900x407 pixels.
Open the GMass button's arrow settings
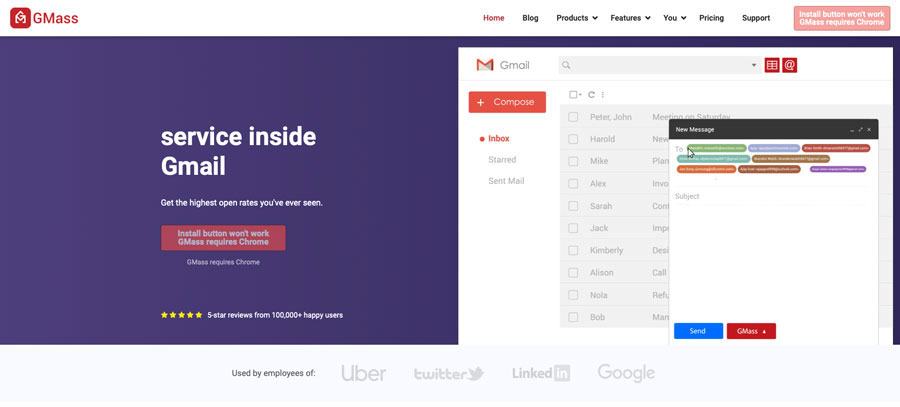[x=764, y=331]
